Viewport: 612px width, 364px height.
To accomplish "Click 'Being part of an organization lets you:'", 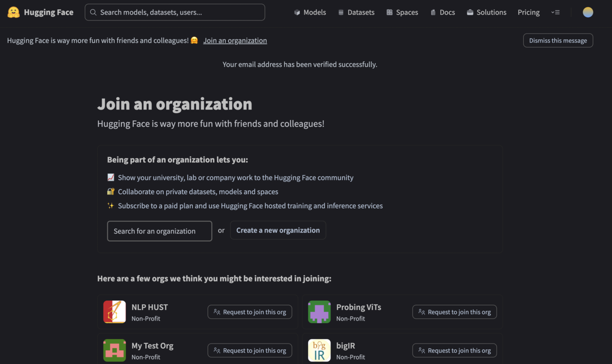I will click(x=177, y=160).
